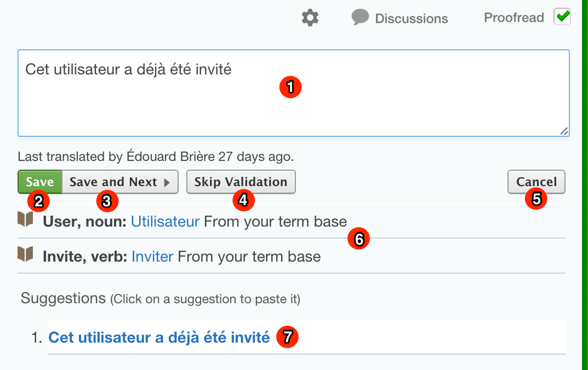Click the Utilisateur term link
The height and width of the screenshot is (370, 588).
pyautogui.click(x=165, y=222)
